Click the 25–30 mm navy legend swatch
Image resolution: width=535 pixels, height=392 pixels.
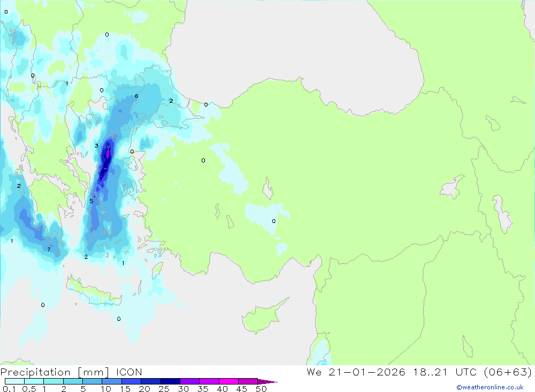[170, 381]
